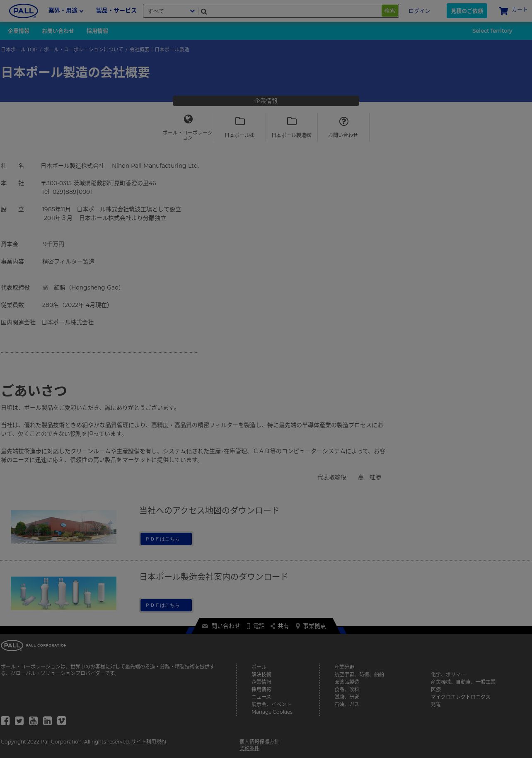Open the YouTube icon in footer
532x758 pixels.
[33, 721]
